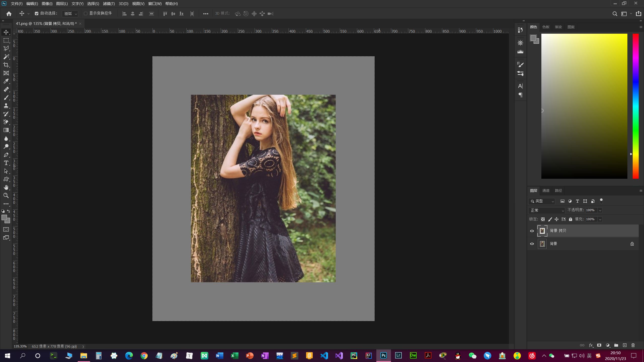Select the Polygonal Lasso tool
This screenshot has width=644, height=362.
[x=6, y=49]
